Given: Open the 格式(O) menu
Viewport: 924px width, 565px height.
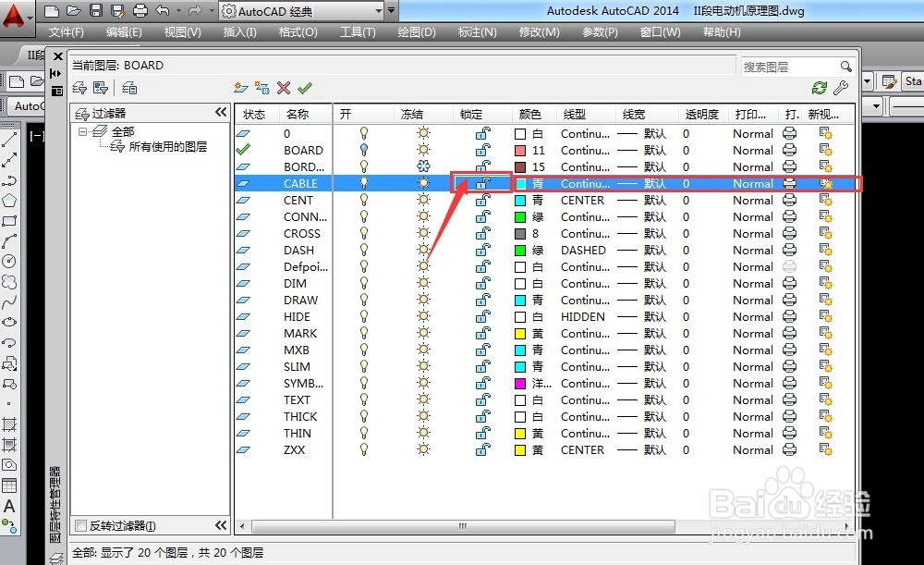Looking at the screenshot, I should (x=298, y=31).
